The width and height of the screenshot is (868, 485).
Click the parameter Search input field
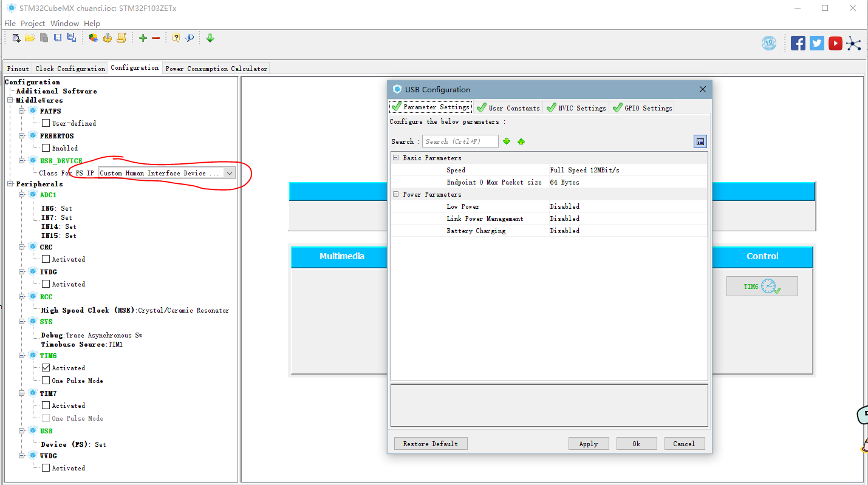pos(460,141)
